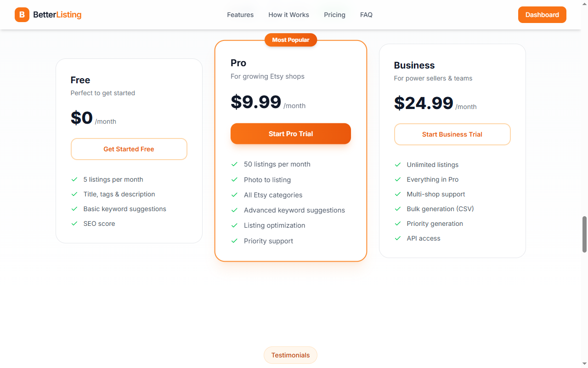Click the checkmark beside Unlimited listings
This screenshot has height=368, width=588.
tap(397, 164)
